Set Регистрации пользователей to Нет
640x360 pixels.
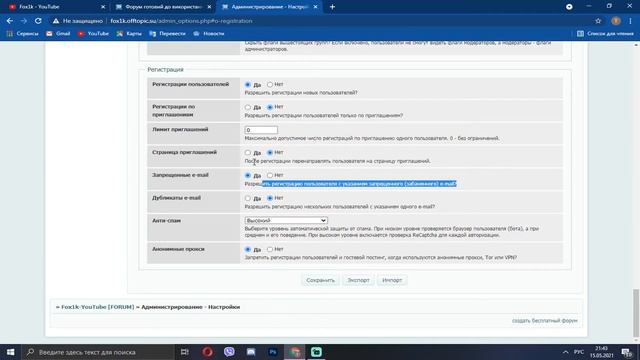(x=270, y=84)
